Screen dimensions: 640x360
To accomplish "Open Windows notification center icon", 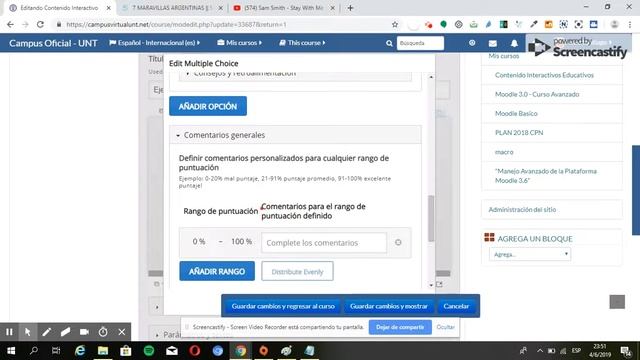I will [x=625, y=351].
